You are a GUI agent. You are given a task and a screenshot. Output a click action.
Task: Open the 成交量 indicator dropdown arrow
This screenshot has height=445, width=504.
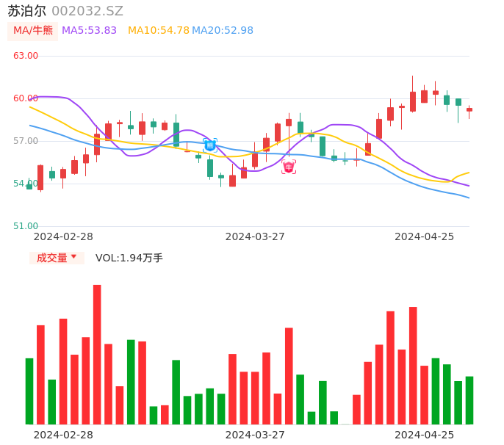point(73,257)
